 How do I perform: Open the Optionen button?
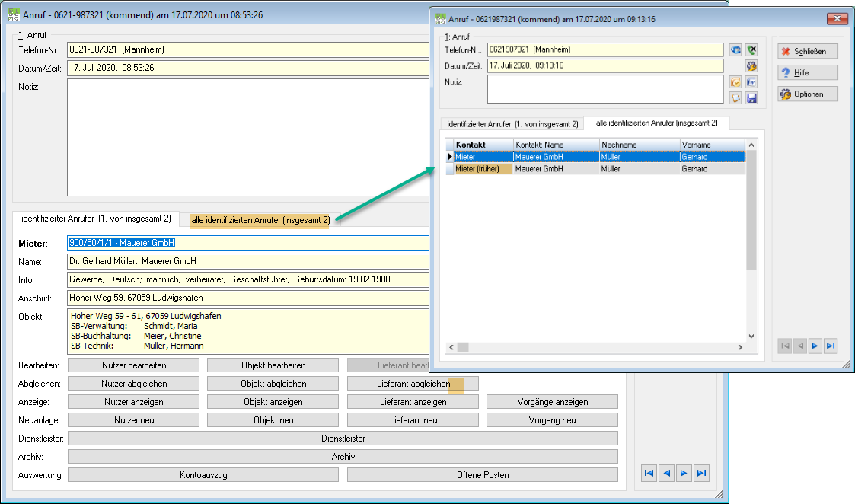(808, 94)
